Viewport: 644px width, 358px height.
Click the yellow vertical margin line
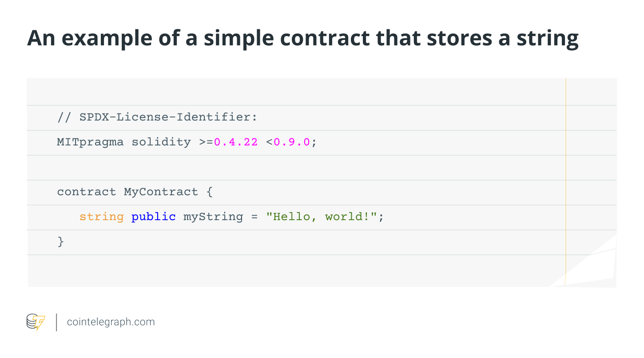[x=566, y=178]
